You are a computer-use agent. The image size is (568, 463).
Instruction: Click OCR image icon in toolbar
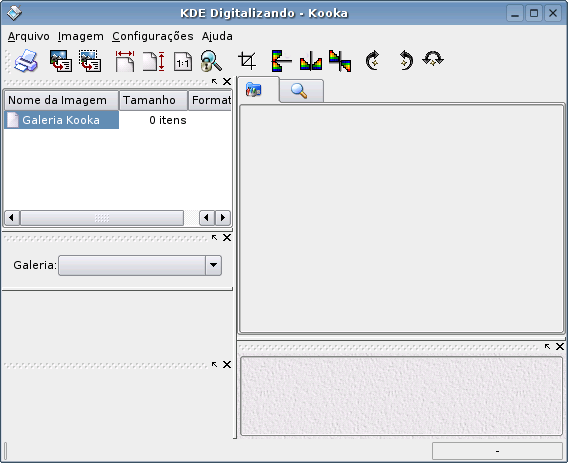(60, 61)
